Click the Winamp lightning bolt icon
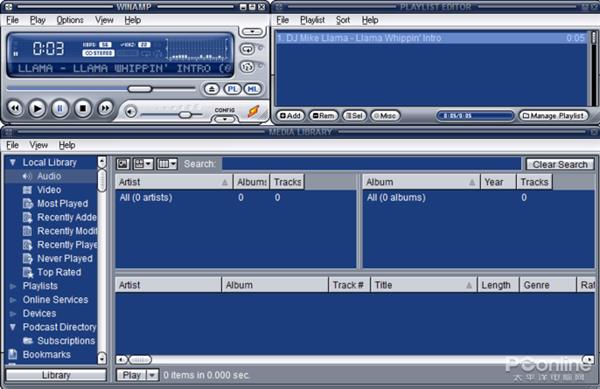This screenshot has height=389, width=600. click(253, 111)
